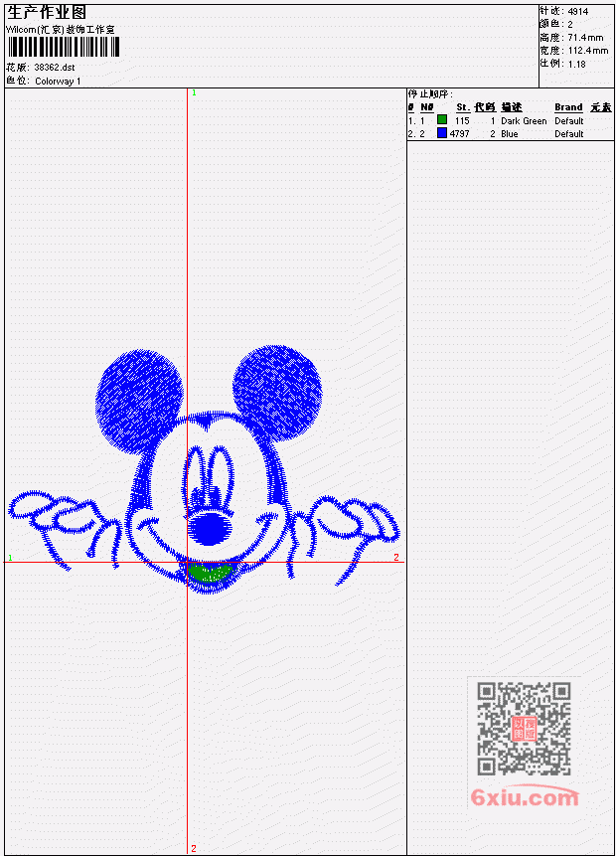Click the 'Brand' column header
The height and width of the screenshot is (856, 616).
(568, 107)
